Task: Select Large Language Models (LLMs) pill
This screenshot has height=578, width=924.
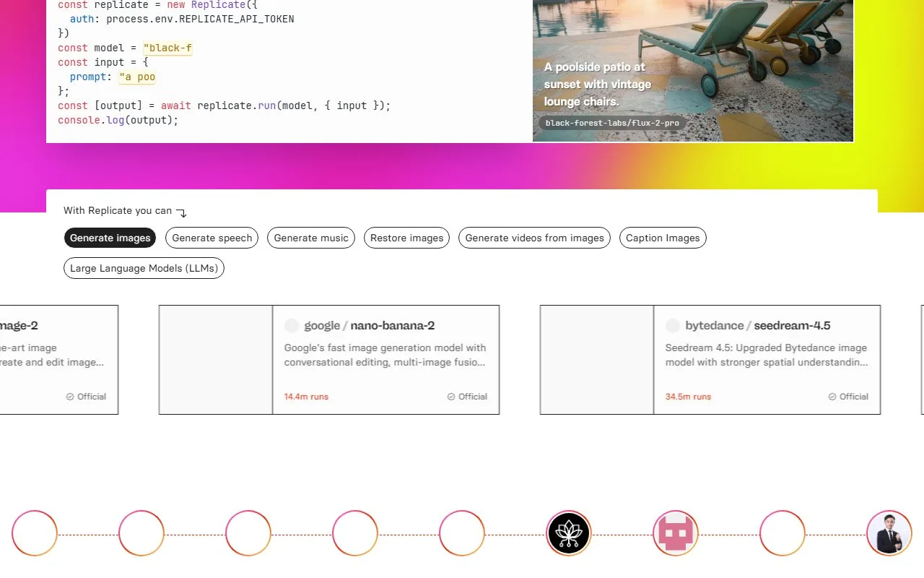Action: (144, 268)
